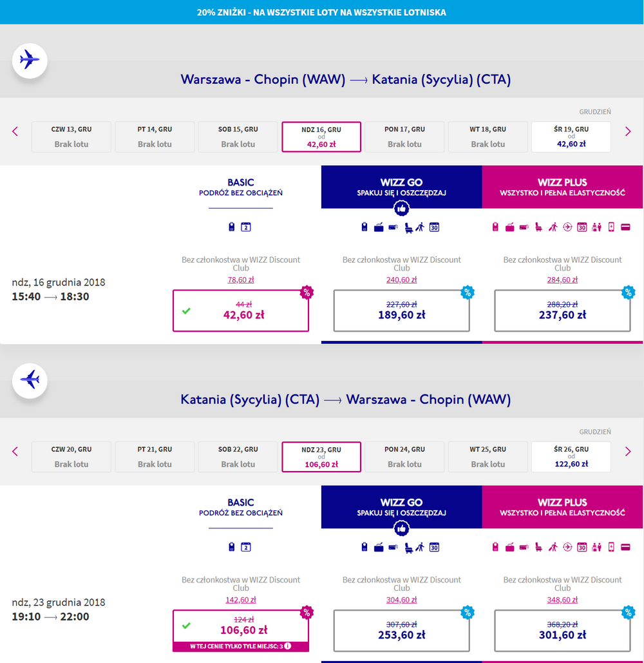
Task: Select the return WIZZ PLUS fare 301,60 zł
Action: coord(562,631)
